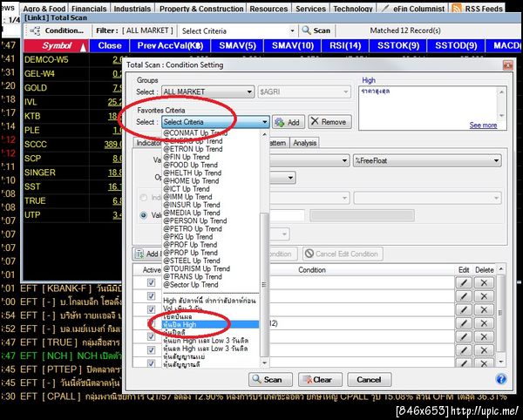Select highlighted หุ้นปิด High criteria entry

[210, 324]
